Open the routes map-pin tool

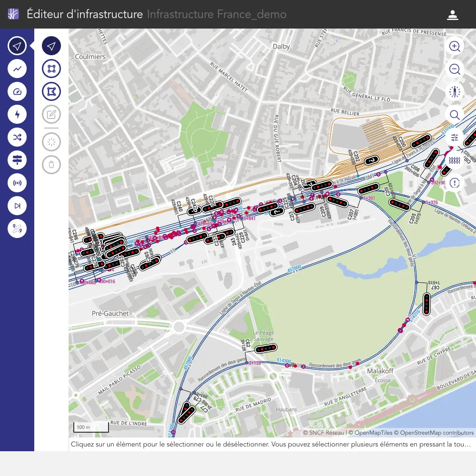pyautogui.click(x=17, y=229)
